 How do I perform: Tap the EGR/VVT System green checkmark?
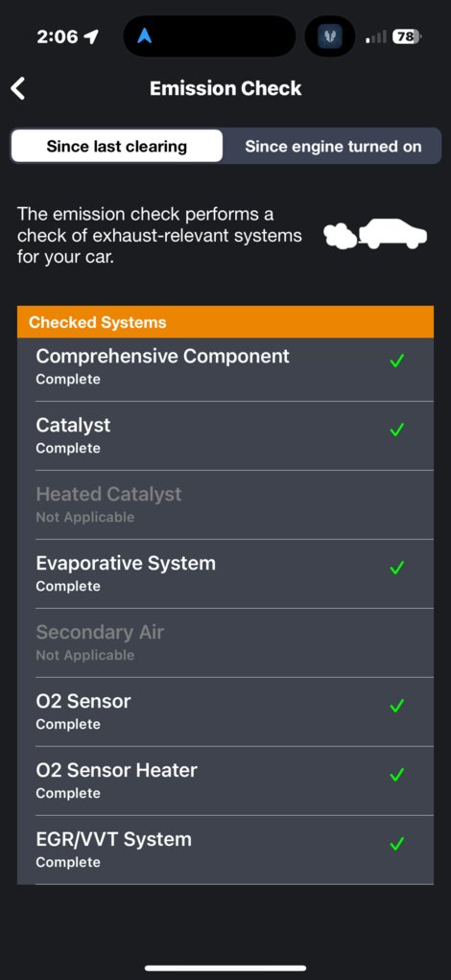pos(396,844)
